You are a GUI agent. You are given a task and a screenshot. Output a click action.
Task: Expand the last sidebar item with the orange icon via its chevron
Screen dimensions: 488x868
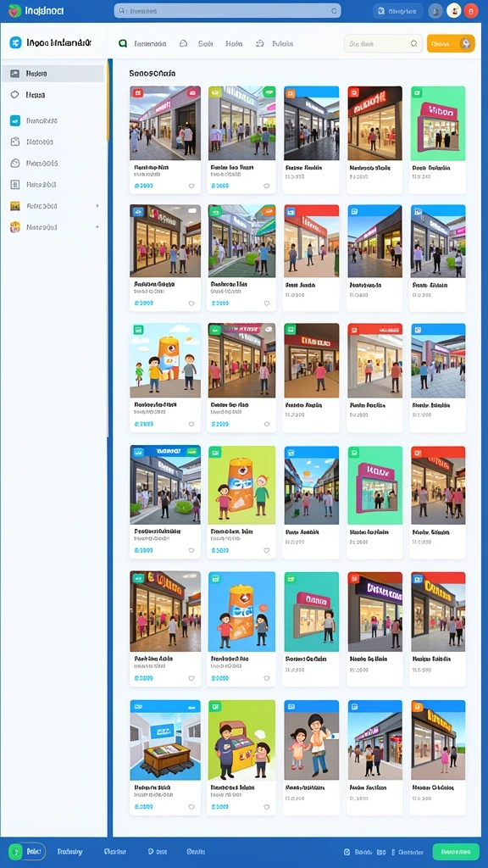point(97,227)
